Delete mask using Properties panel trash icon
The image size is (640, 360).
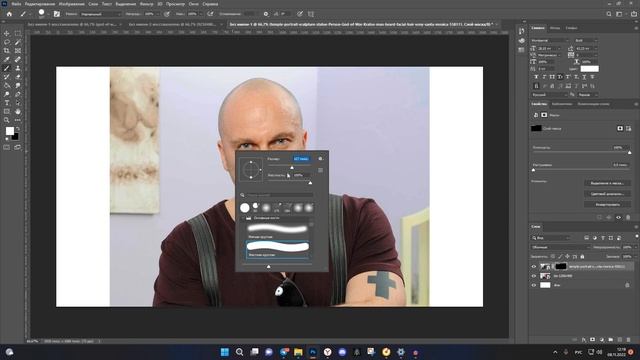pyautogui.click(x=628, y=217)
